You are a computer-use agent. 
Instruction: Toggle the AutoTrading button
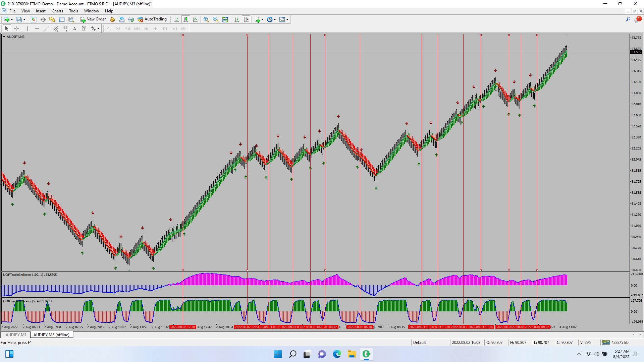152,19
